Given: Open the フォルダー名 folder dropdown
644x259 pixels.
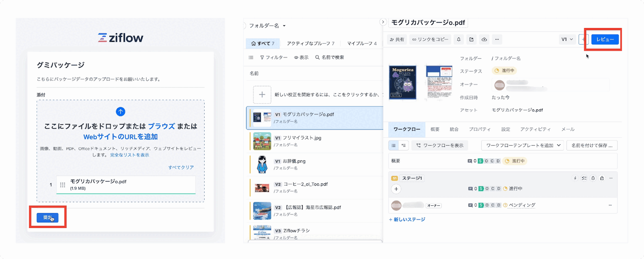Looking at the screenshot, I should coord(267,26).
